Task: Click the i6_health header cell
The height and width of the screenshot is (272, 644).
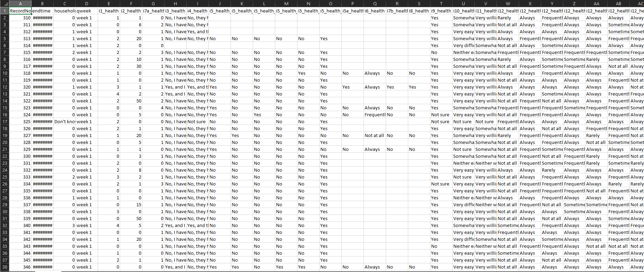Action: (x=375, y=11)
